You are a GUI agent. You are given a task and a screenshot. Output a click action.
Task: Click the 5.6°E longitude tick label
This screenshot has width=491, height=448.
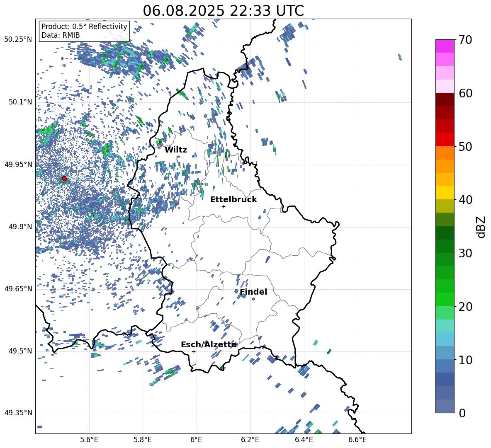click(89, 440)
